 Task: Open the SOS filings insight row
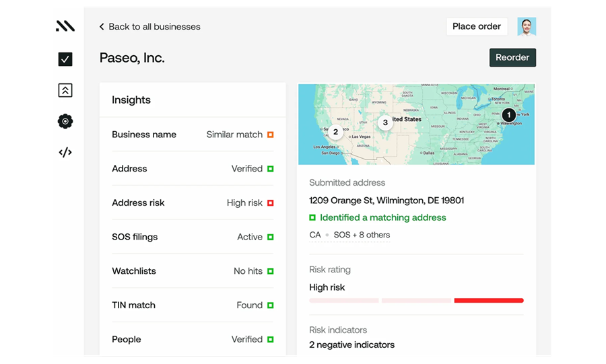tap(193, 237)
